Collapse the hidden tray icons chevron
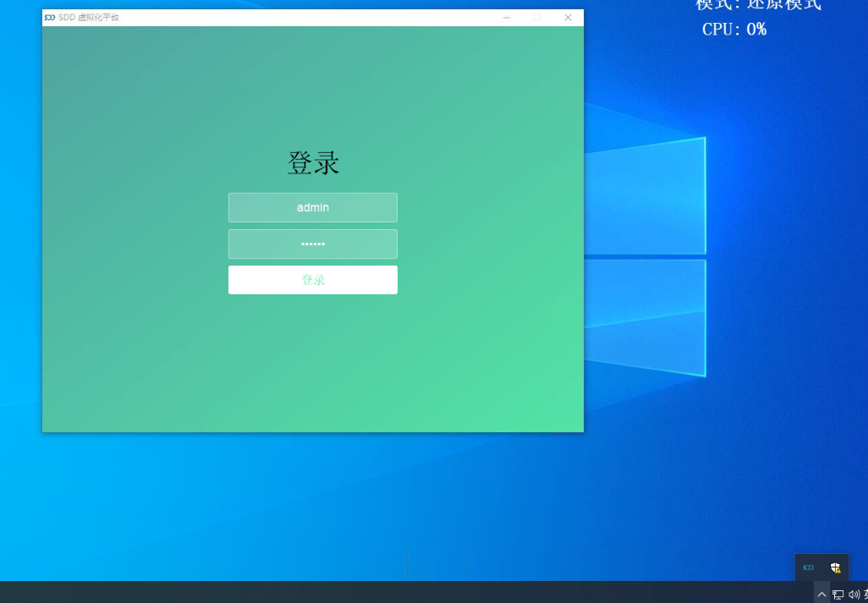The image size is (868, 603). click(x=821, y=595)
